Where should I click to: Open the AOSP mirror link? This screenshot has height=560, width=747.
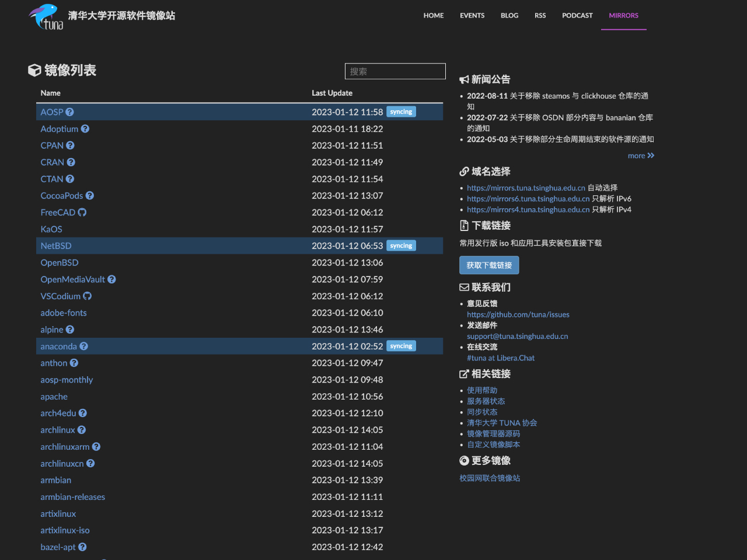pos(52,112)
